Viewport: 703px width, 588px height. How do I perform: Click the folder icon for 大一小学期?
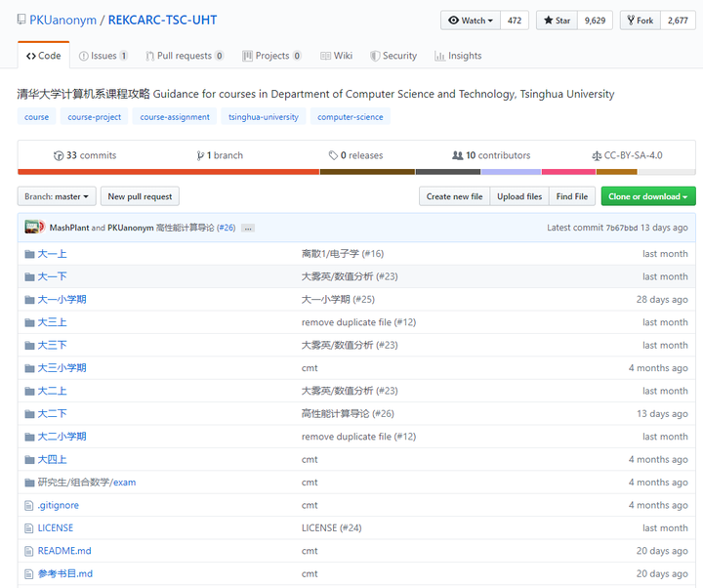29,300
